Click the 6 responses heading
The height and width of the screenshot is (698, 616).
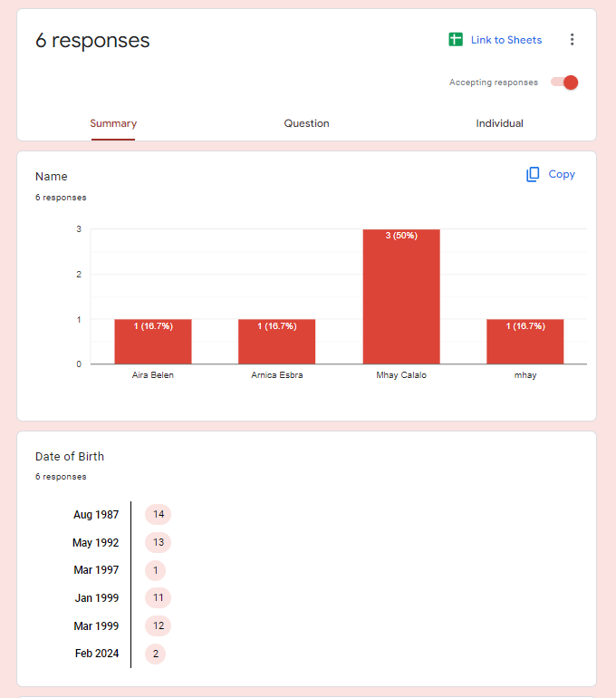click(x=92, y=41)
